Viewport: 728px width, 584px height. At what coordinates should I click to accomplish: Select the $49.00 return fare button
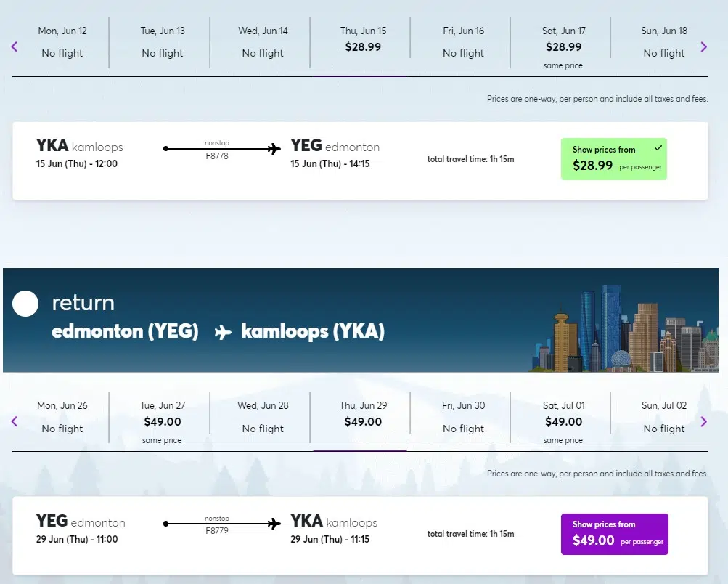click(614, 534)
